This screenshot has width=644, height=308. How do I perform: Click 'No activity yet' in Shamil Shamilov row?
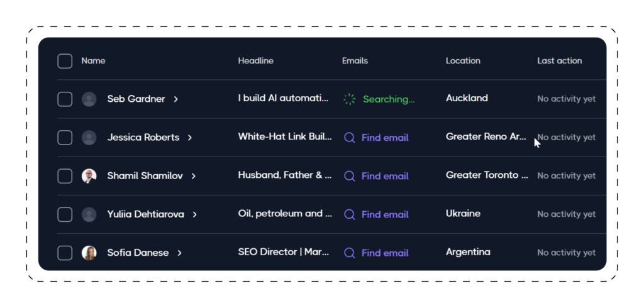tap(567, 176)
